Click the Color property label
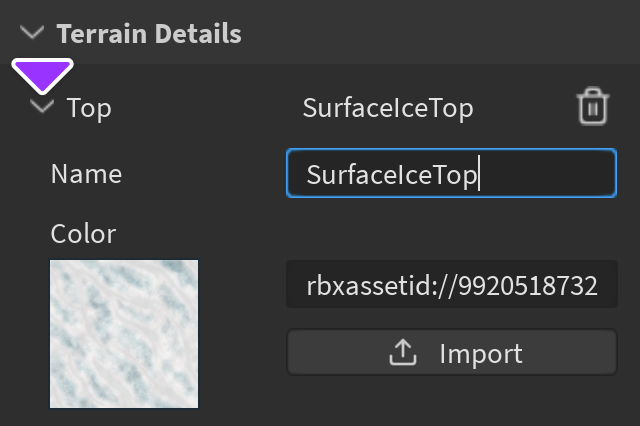 click(x=84, y=234)
